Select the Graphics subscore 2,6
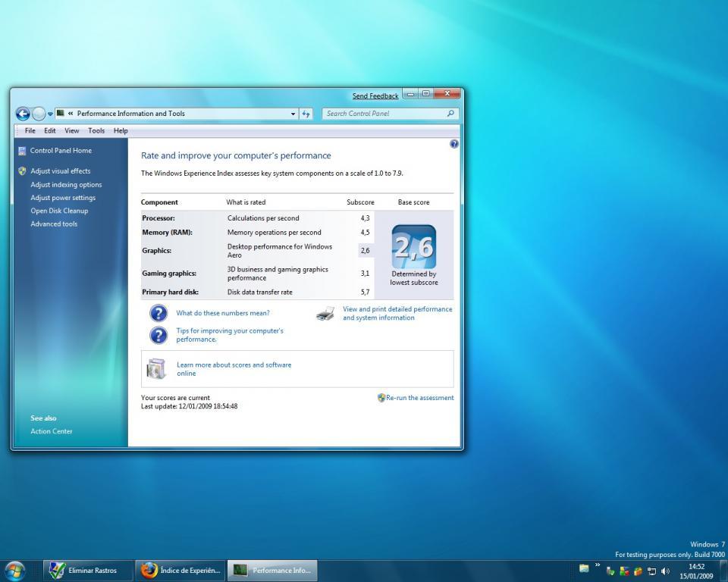This screenshot has width=728, height=582. tap(366, 251)
